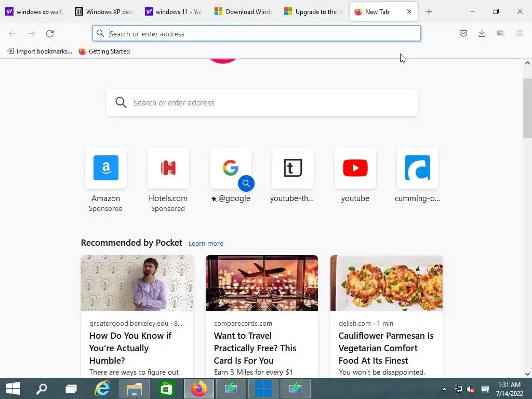This screenshot has height=399, width=532.
Task: Open taskbar search magnifier
Action: point(42,389)
